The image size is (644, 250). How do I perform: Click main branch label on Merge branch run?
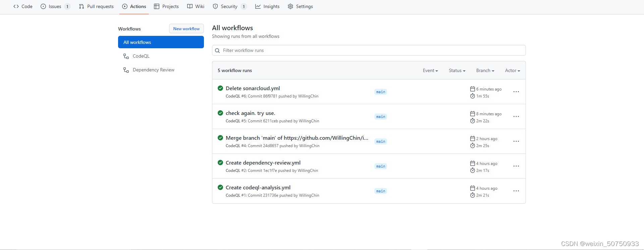[x=381, y=141]
